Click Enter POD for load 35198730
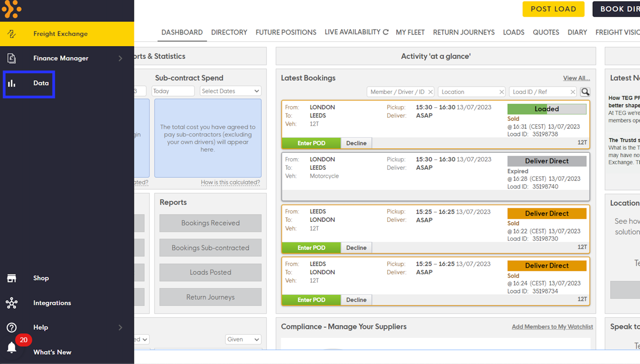Viewport: 640px width, 364px height. [311, 248]
